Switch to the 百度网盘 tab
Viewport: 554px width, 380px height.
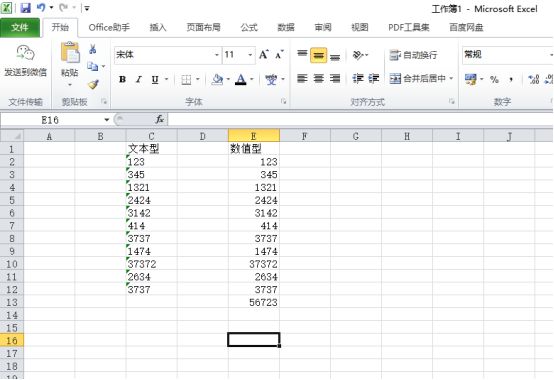coord(466,28)
